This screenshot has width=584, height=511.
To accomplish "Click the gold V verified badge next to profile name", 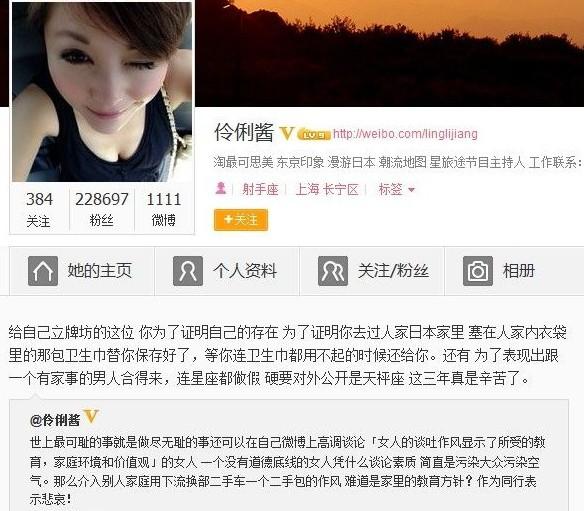I will coord(286,133).
